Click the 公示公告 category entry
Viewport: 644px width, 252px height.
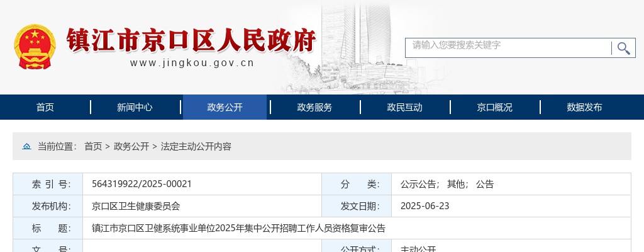420,184
